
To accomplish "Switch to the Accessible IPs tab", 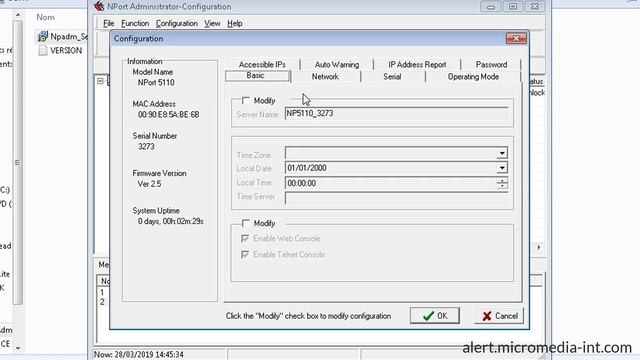I will [x=262, y=64].
